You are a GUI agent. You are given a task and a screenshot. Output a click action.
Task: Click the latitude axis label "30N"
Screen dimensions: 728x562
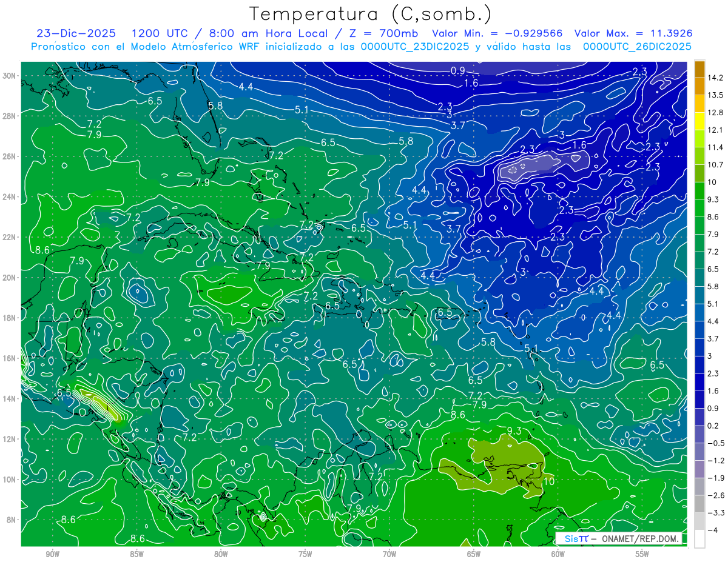coord(10,75)
